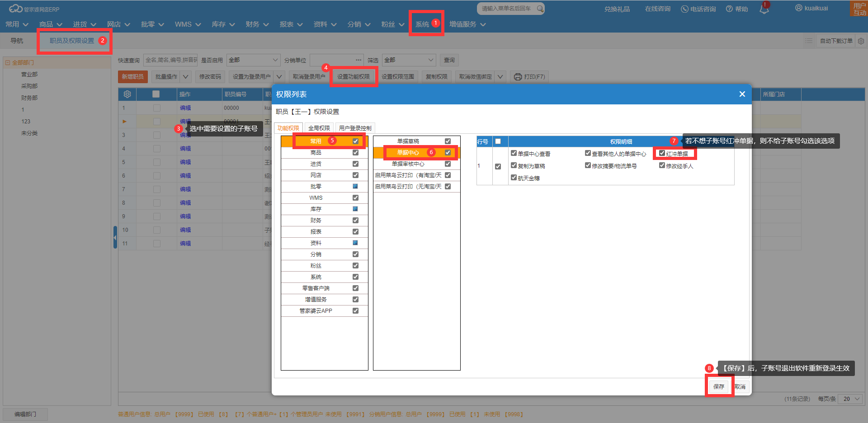Close the 权限列表 dialog with X
This screenshot has width=868, height=423.
[742, 94]
